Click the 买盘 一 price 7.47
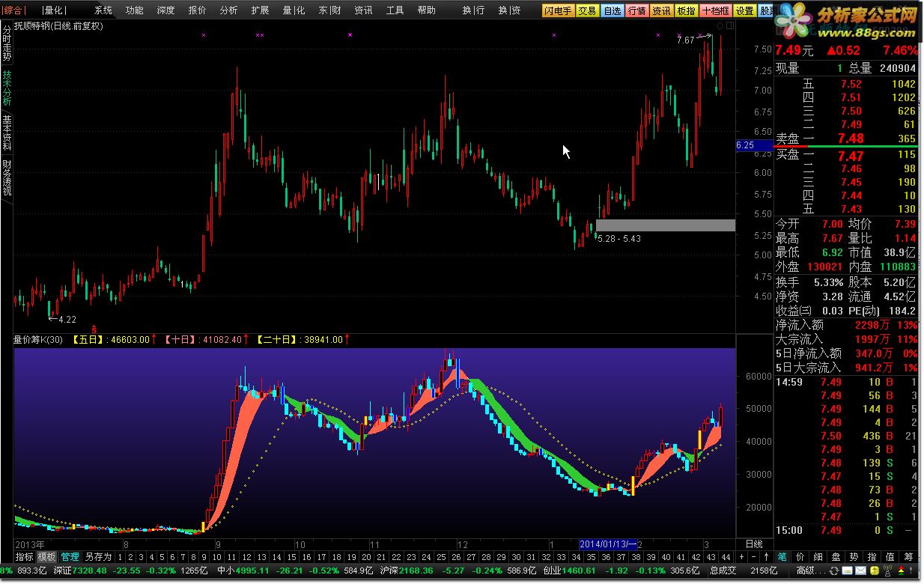924x584 pixels. click(x=851, y=156)
